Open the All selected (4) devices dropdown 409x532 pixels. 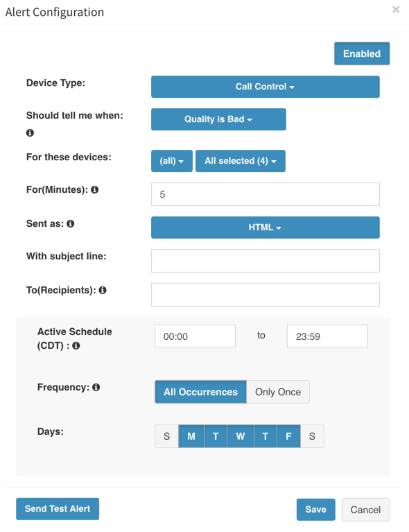tap(241, 161)
